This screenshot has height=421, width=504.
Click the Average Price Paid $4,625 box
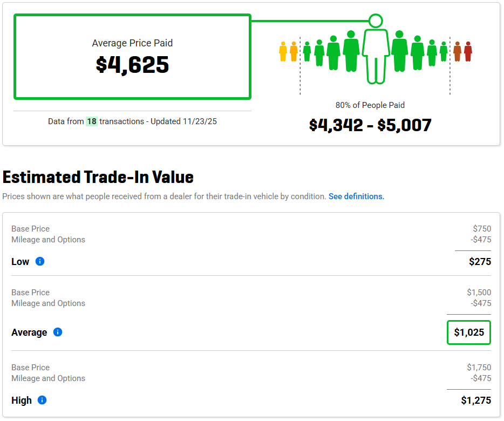(132, 57)
